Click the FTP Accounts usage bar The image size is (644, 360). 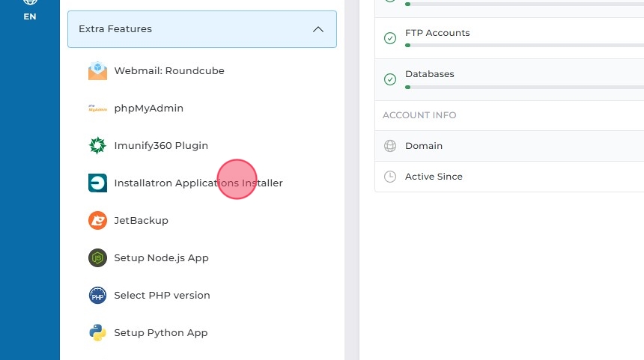click(524, 45)
